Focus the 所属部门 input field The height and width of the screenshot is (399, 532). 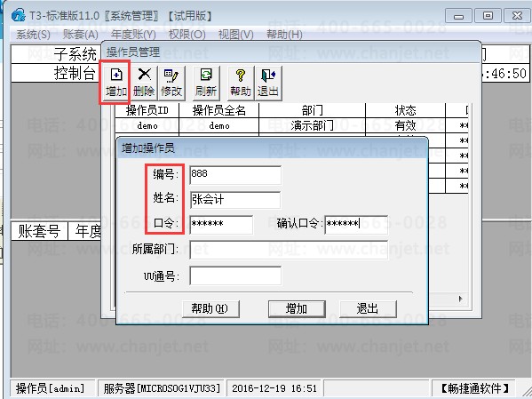(289, 250)
